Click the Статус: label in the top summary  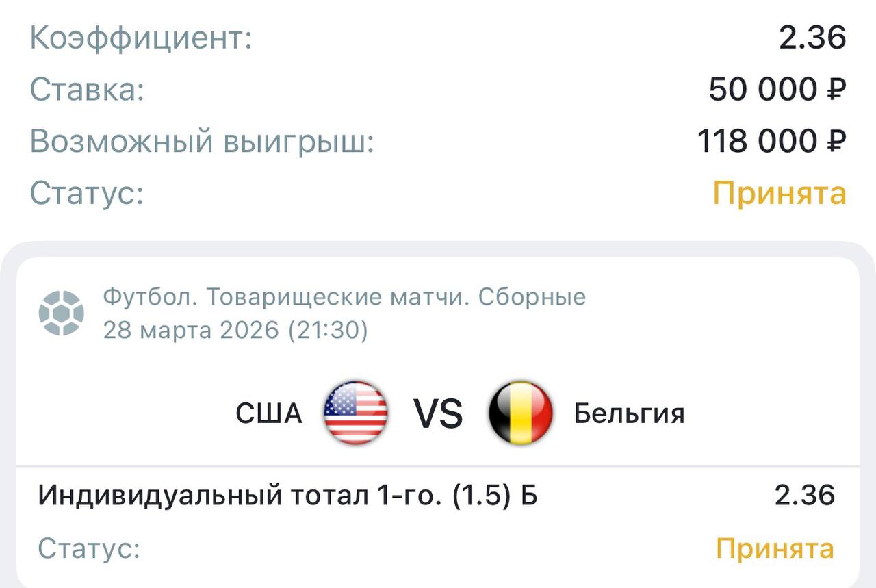87,194
